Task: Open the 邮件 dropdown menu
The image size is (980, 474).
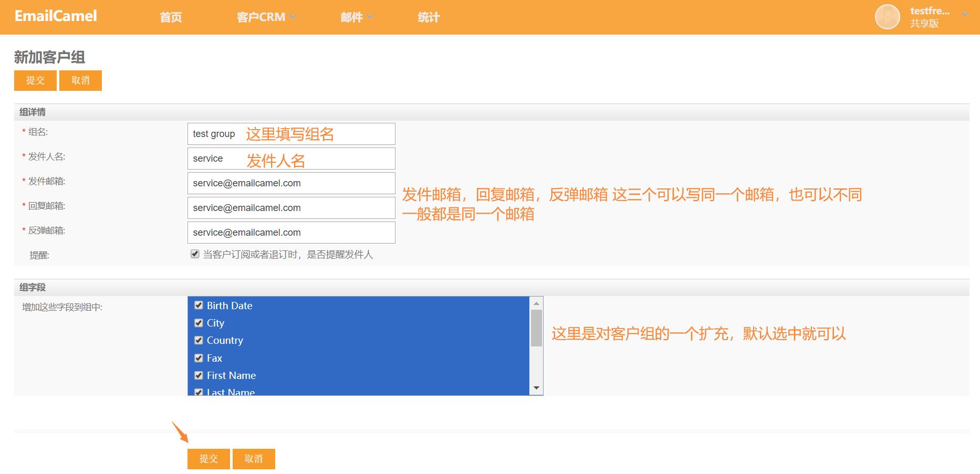Action: [x=356, y=17]
